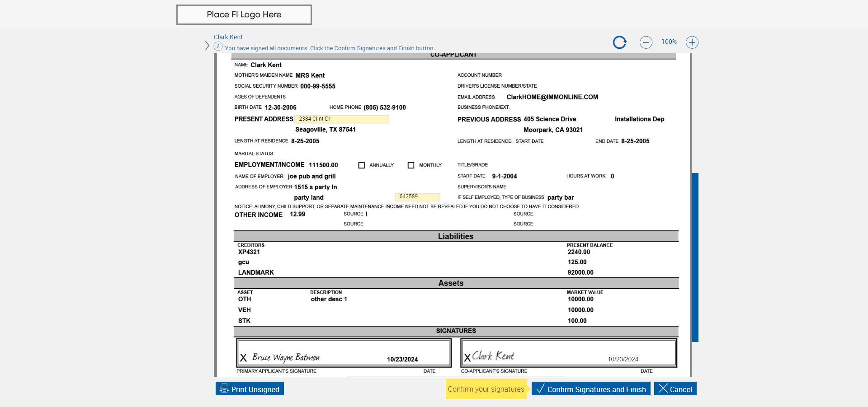Click the co-applicant signature date 10/23/2024
The image size is (868, 407).
623,360
